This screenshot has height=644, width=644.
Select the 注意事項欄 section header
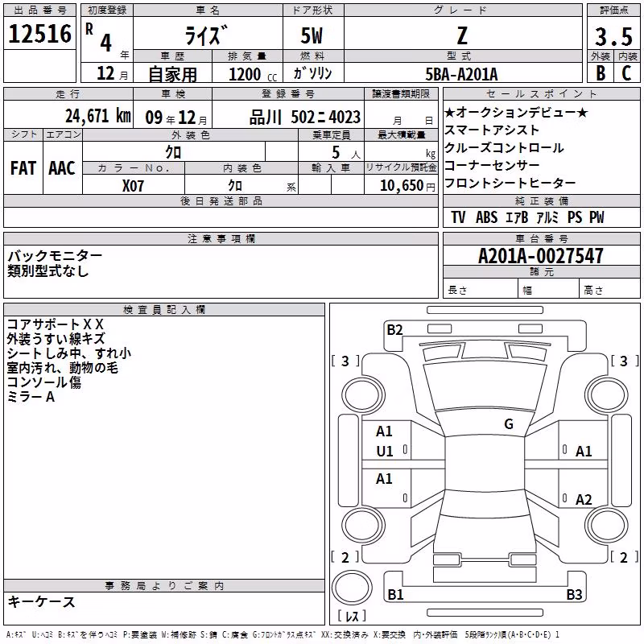point(221,239)
